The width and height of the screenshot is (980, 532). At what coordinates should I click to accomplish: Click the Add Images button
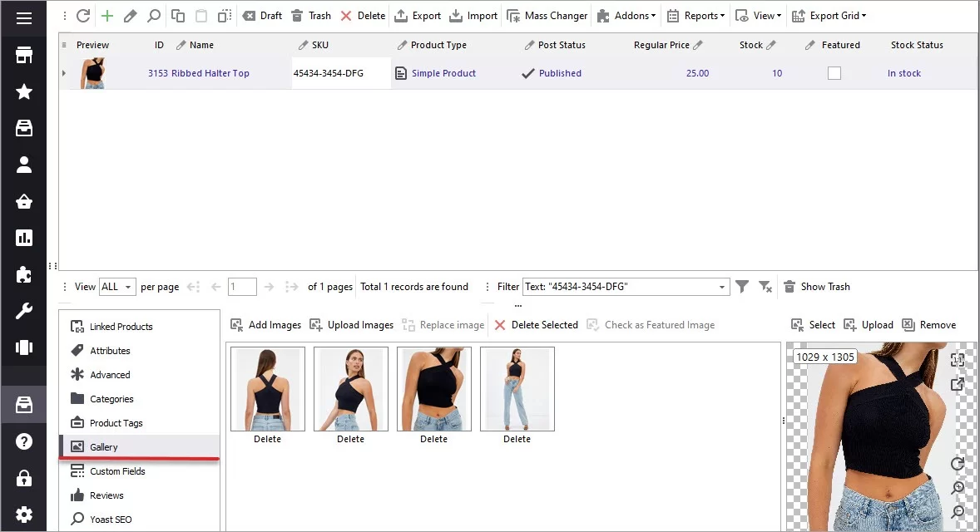tap(265, 325)
